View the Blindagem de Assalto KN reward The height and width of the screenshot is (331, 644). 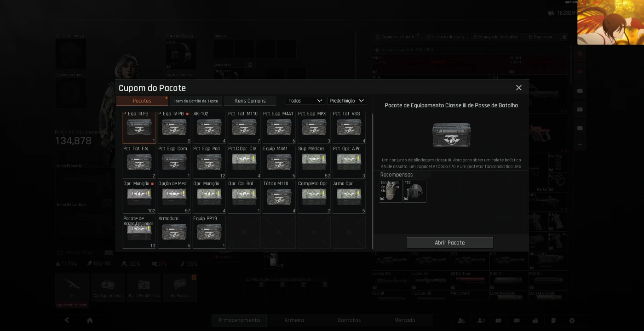[391, 191]
